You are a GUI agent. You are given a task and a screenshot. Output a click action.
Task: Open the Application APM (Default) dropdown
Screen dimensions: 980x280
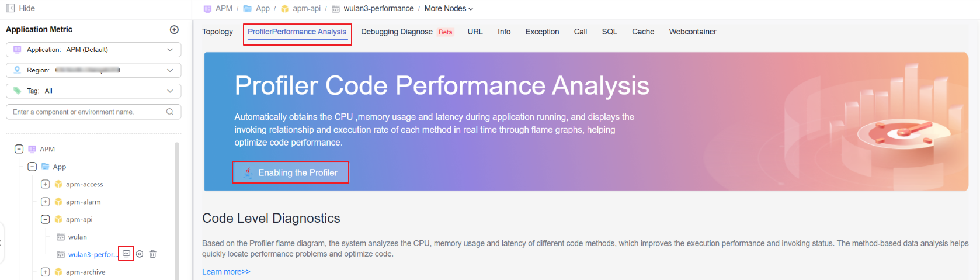tap(93, 50)
